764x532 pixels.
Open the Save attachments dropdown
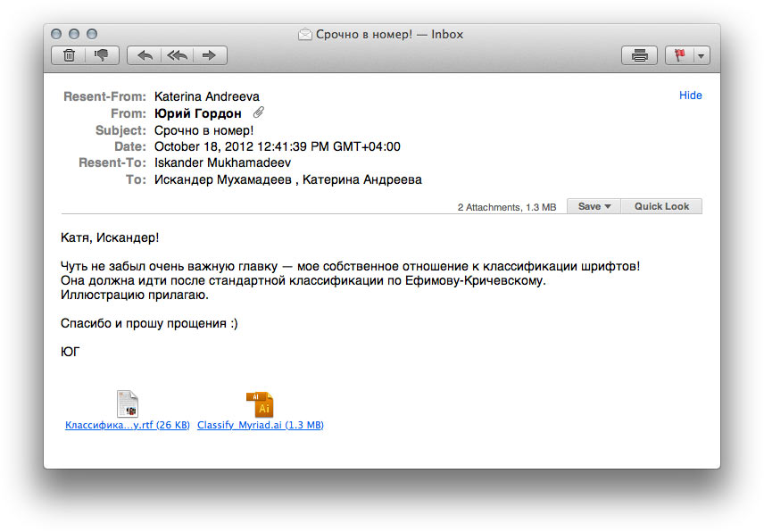click(594, 206)
